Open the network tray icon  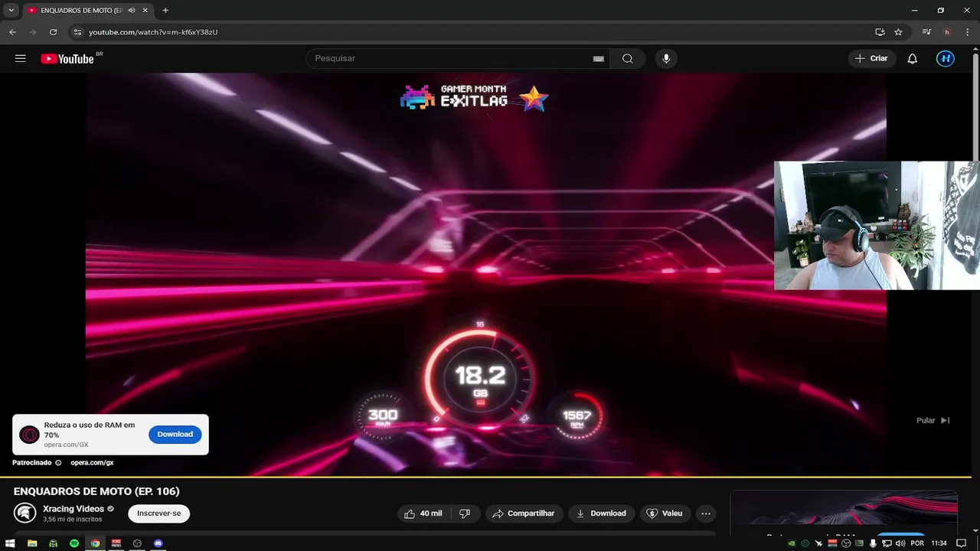[x=887, y=543]
